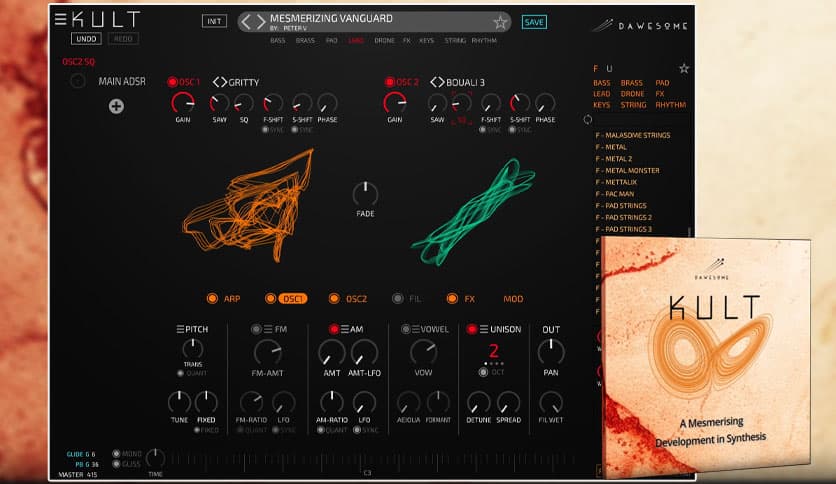Switch to the OSC2 tab
Viewport: 836px width, 484px height.
pyautogui.click(x=356, y=299)
